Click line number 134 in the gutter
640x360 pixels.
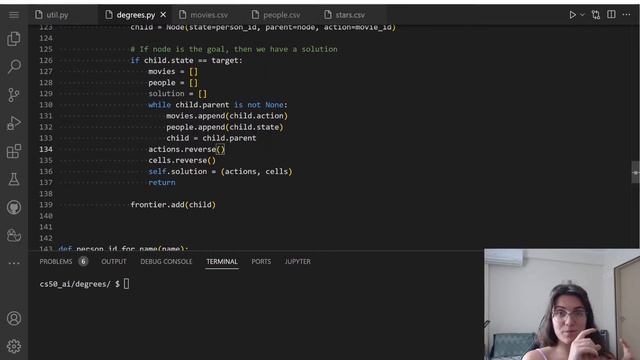pyautogui.click(x=46, y=149)
